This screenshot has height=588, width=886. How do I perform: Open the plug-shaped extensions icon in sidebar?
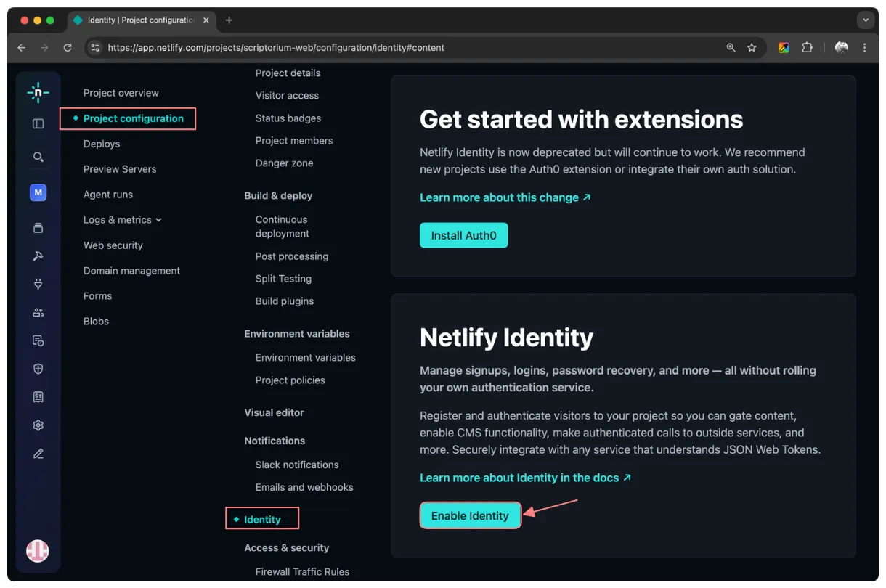pos(38,284)
